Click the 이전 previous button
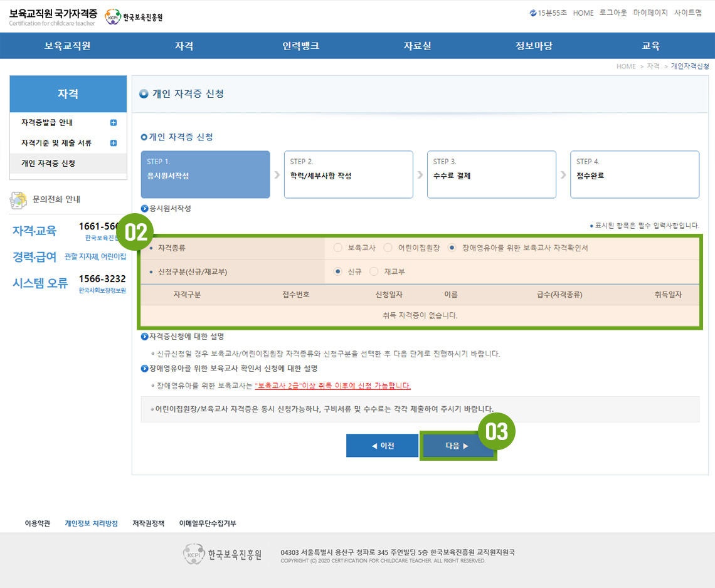Image resolution: width=715 pixels, height=588 pixels. pos(382,446)
